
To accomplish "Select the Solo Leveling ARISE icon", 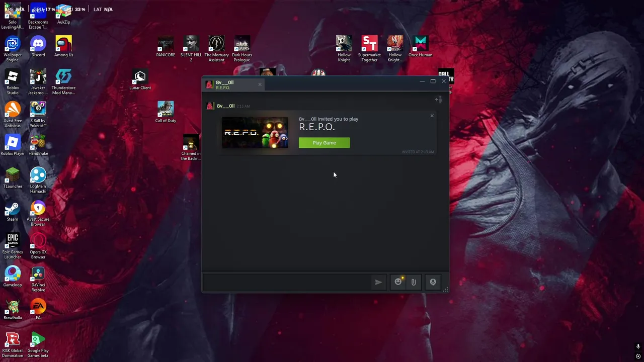I will click(13, 16).
